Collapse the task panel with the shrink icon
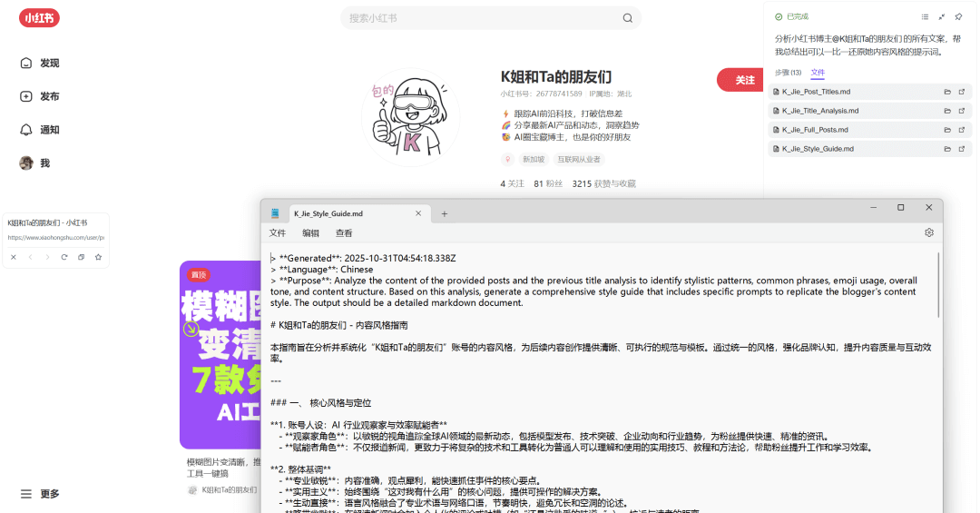Image resolution: width=980 pixels, height=513 pixels. pos(942,16)
